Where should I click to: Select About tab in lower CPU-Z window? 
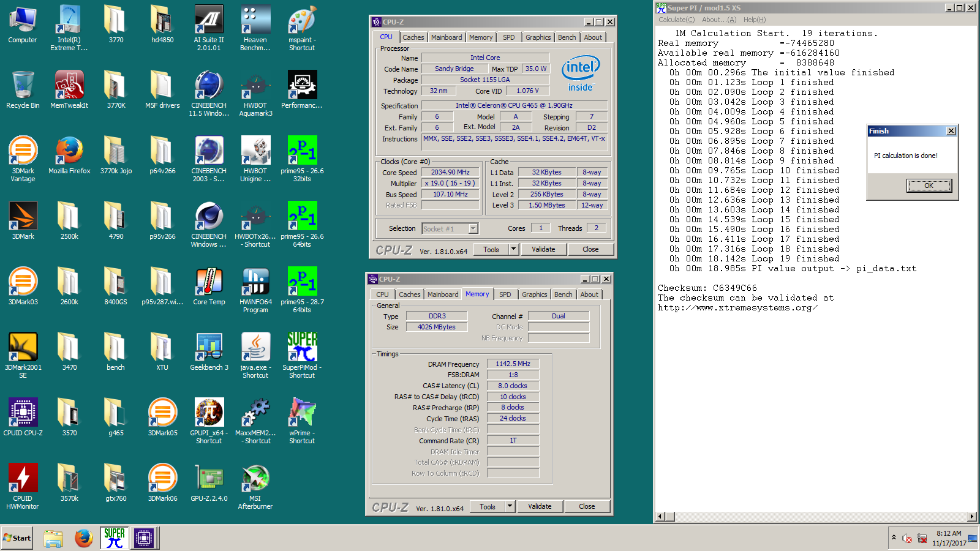(x=589, y=294)
